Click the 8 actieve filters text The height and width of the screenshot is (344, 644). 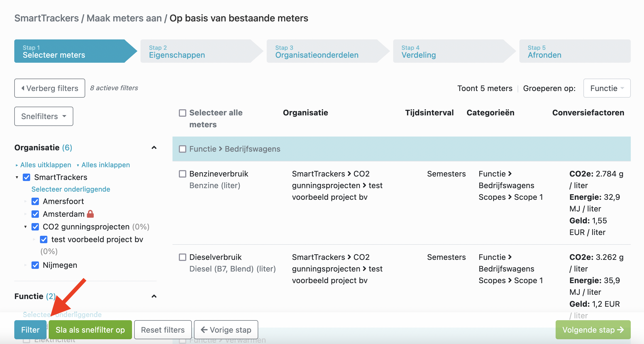coord(114,88)
